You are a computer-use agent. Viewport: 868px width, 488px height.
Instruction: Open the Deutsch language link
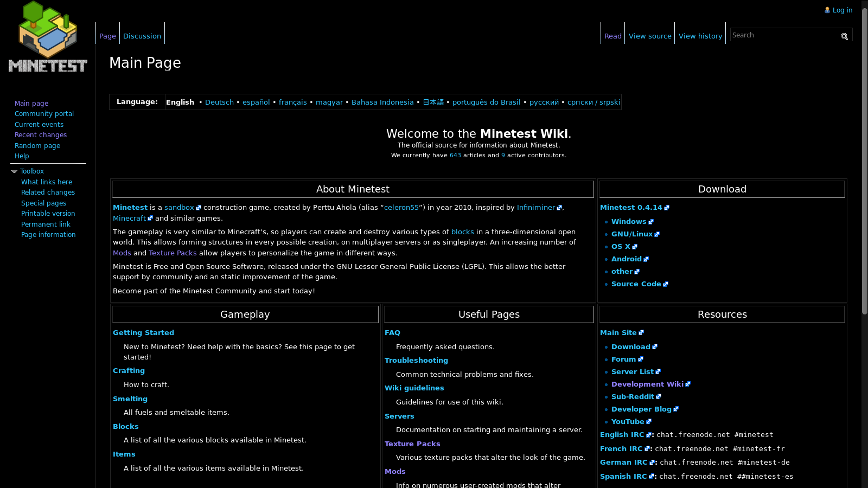point(219,102)
